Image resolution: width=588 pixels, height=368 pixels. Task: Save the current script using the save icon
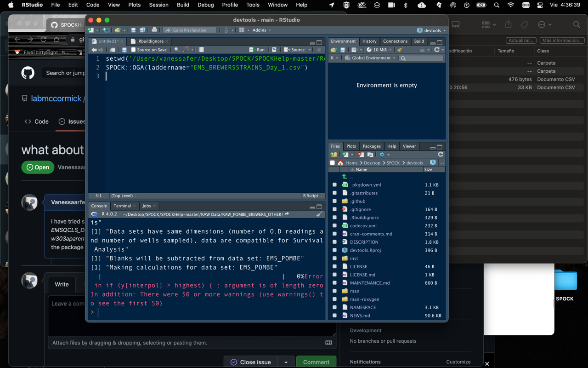click(x=133, y=29)
